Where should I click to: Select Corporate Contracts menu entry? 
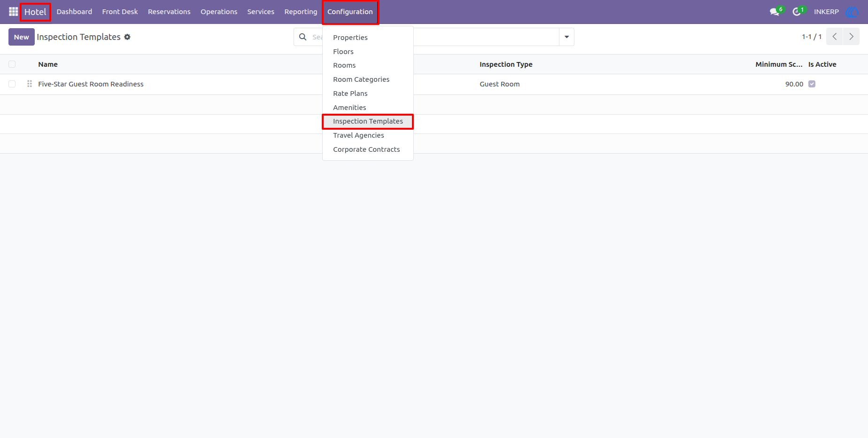[x=368, y=149]
